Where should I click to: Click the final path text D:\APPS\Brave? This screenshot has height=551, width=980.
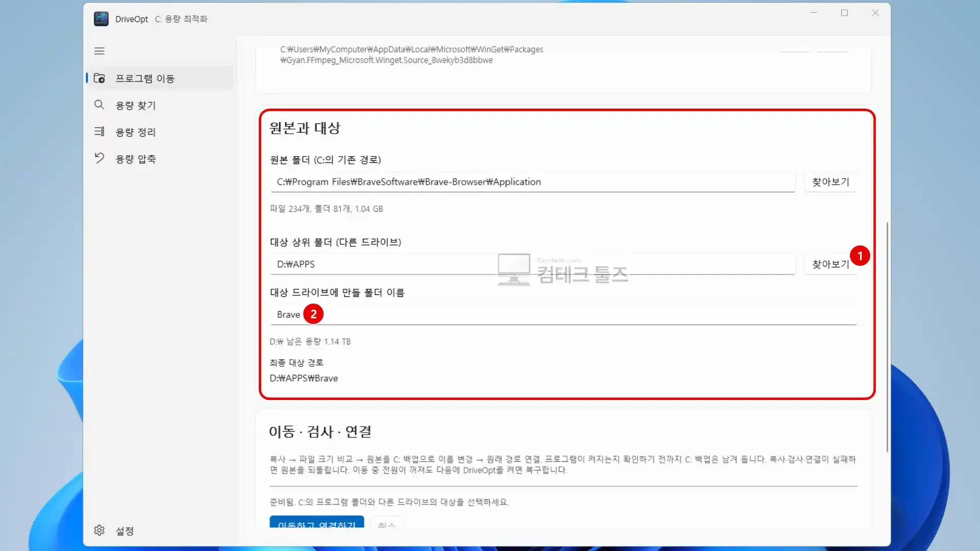[304, 378]
